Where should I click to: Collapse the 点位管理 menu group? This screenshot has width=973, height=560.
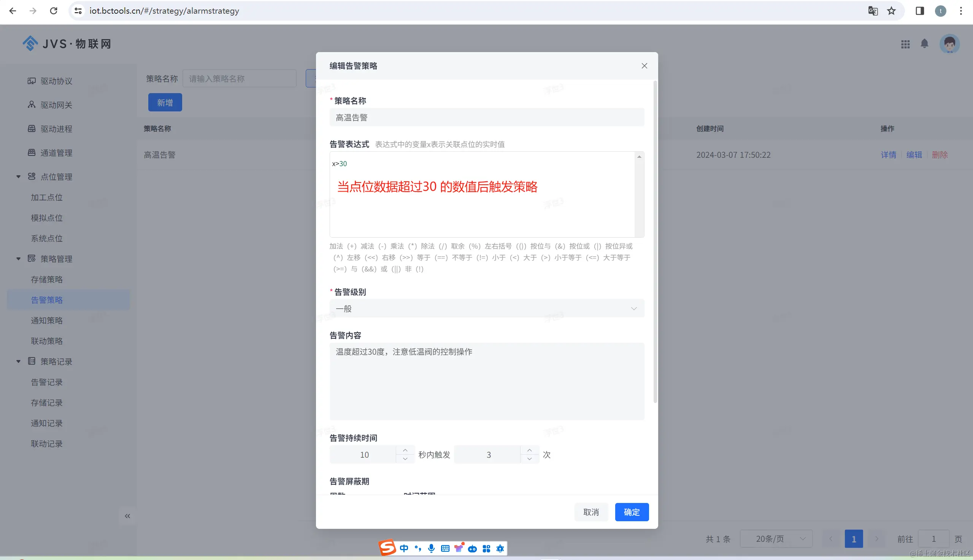[x=18, y=177]
